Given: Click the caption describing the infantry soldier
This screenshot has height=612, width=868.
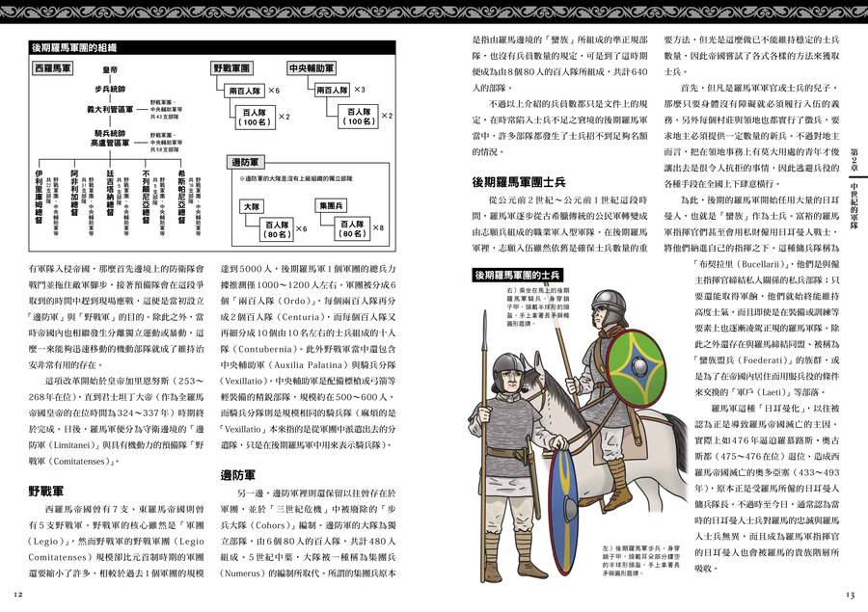Looking at the screenshot, I should pos(641,561).
